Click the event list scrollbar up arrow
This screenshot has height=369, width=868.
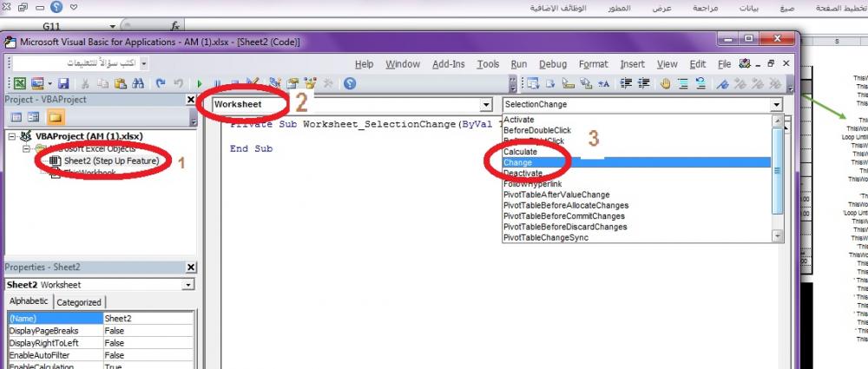tap(777, 121)
